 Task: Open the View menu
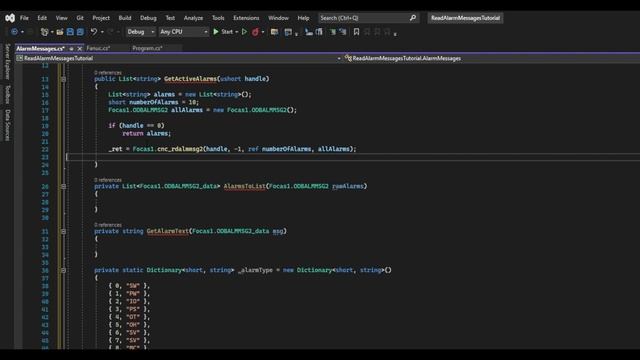pyautogui.click(x=62, y=18)
